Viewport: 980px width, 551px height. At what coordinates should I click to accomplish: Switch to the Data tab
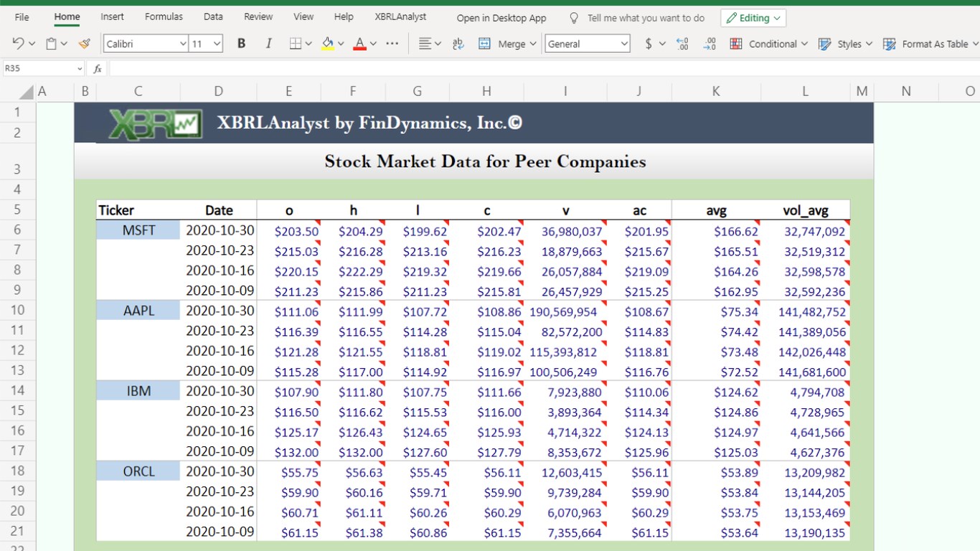tap(213, 17)
